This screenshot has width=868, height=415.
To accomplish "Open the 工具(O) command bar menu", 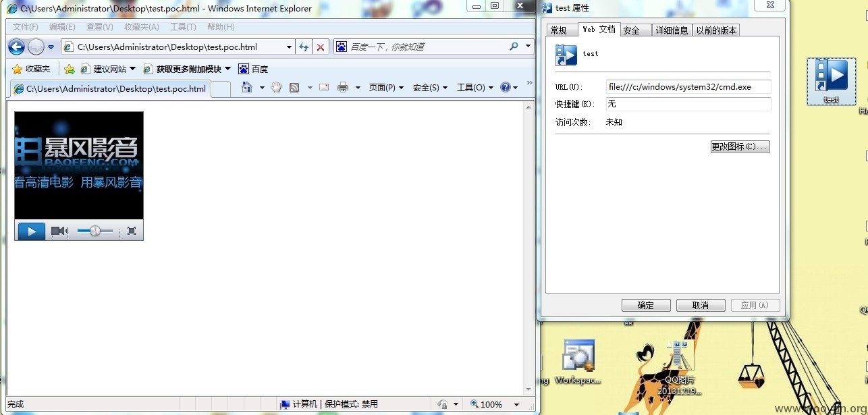I will pyautogui.click(x=474, y=88).
